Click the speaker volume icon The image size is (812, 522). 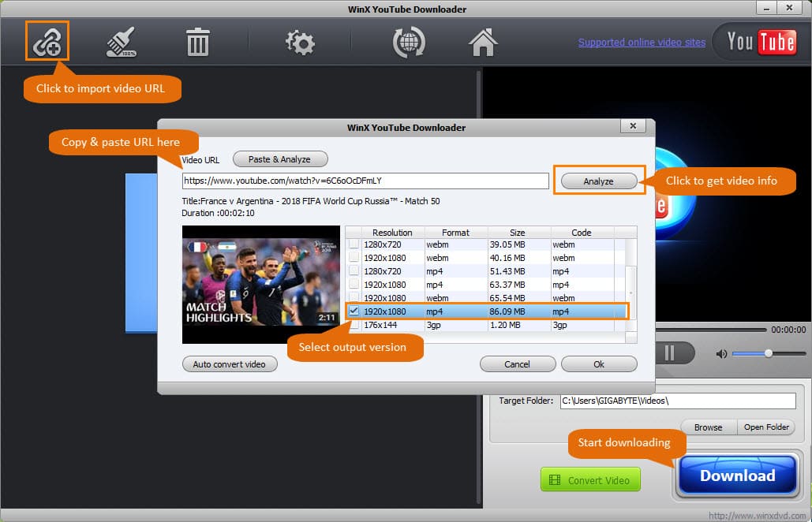coord(721,354)
